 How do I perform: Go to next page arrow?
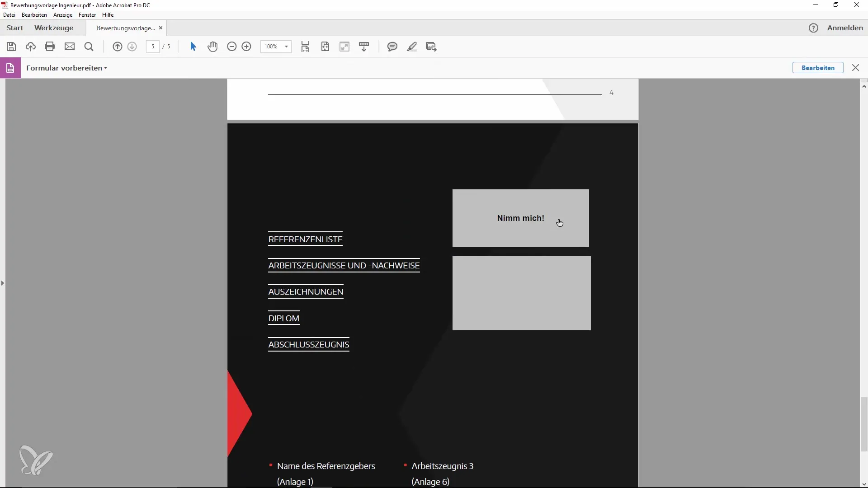tap(132, 47)
